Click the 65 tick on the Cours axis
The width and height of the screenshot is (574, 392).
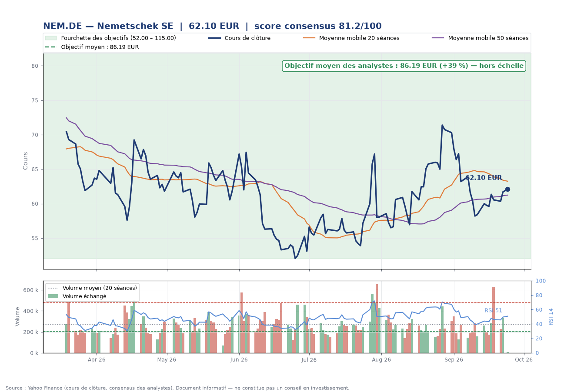click(35, 169)
